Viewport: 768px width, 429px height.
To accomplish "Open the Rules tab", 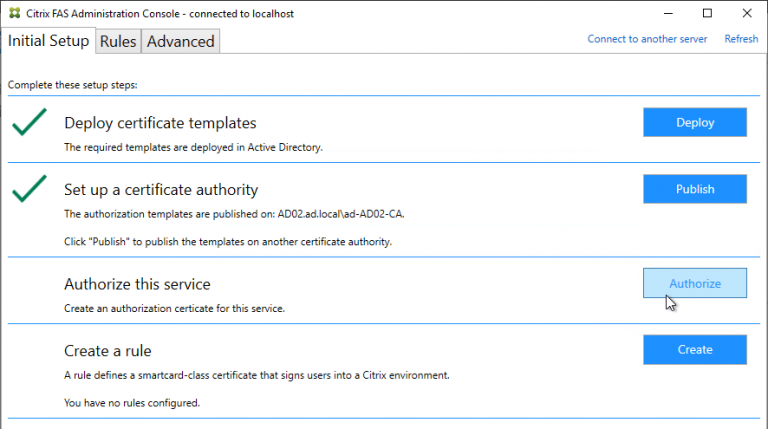I will point(118,41).
